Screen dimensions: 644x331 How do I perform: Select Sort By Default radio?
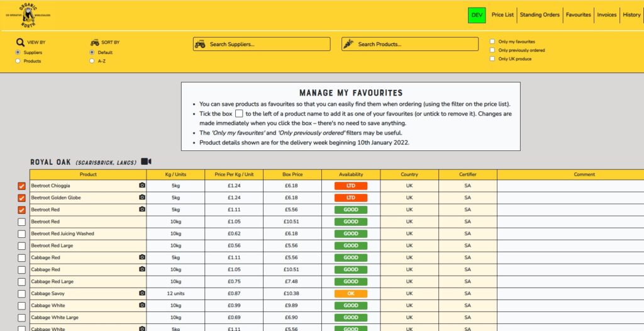tap(92, 52)
